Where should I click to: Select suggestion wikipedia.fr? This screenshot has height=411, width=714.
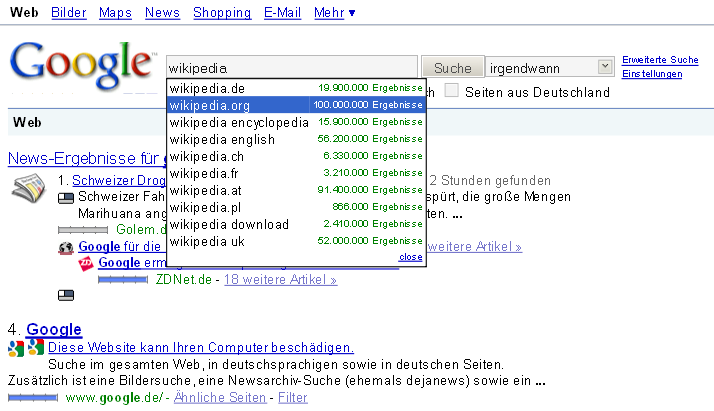click(x=296, y=173)
